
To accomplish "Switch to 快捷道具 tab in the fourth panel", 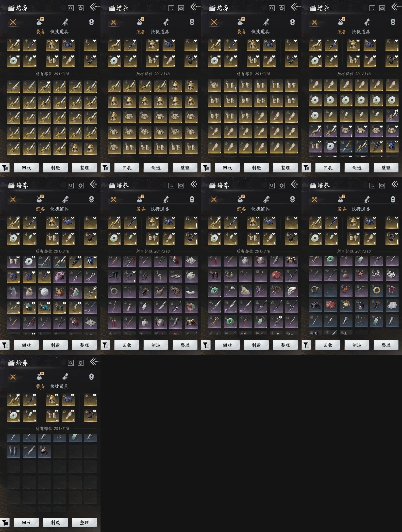I will coord(361,32).
